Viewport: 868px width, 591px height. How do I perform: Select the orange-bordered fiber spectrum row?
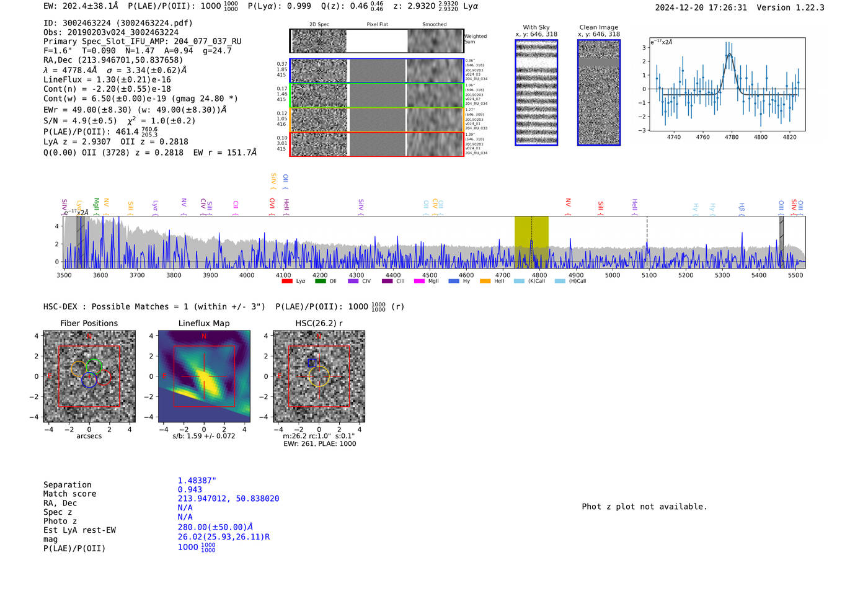pyautogui.click(x=376, y=120)
